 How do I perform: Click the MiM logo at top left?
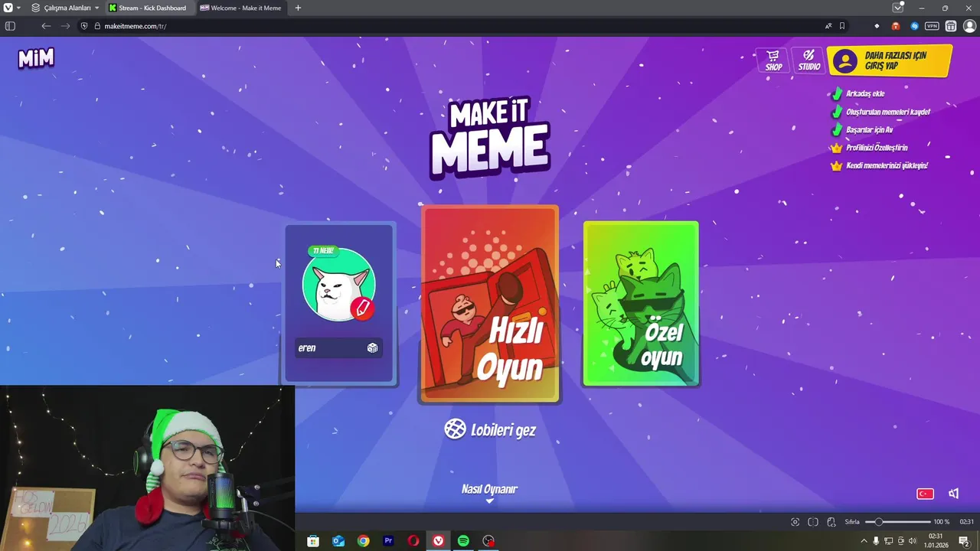[36, 58]
